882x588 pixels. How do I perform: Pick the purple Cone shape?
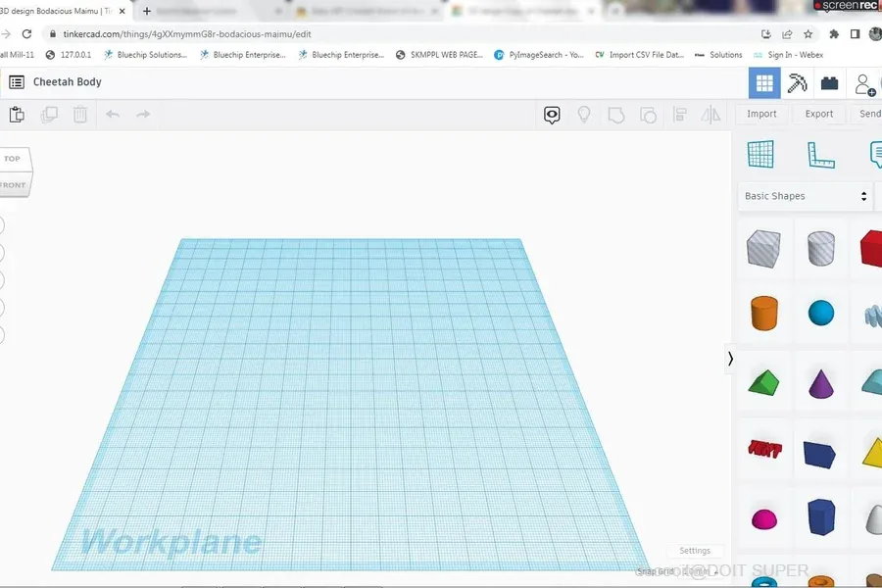point(820,384)
